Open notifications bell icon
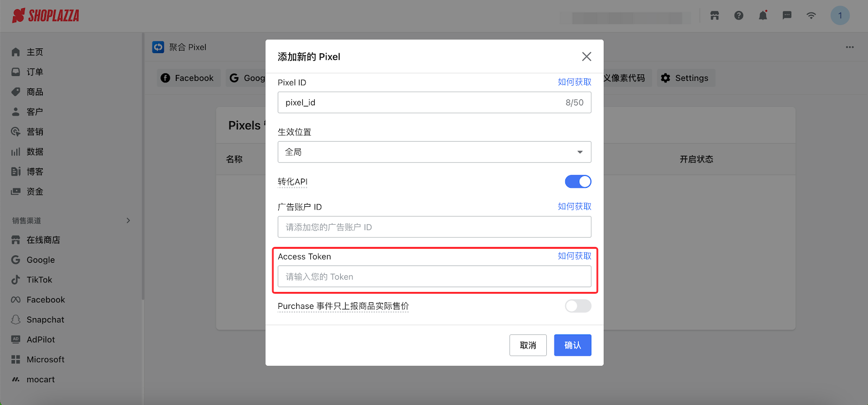 [763, 16]
